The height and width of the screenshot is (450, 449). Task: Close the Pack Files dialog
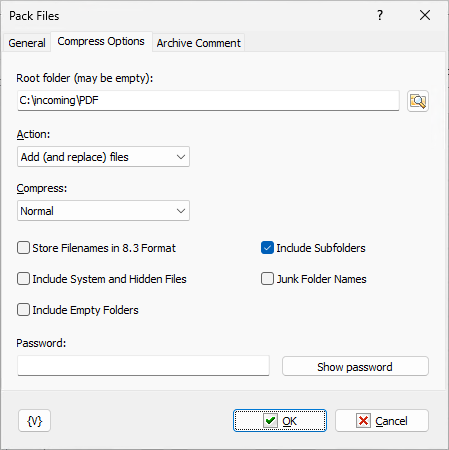coord(425,15)
